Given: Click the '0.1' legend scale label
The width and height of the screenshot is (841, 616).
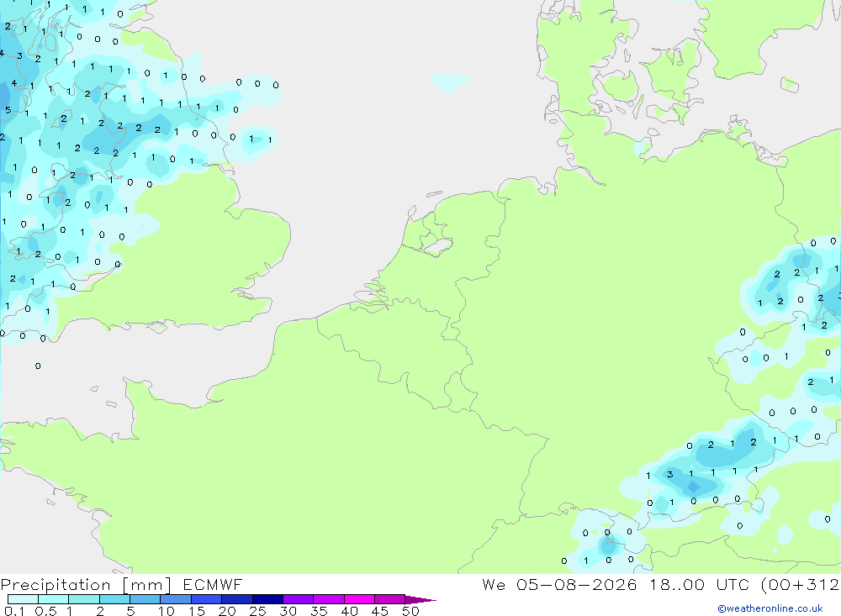Looking at the screenshot, I should [14, 611].
